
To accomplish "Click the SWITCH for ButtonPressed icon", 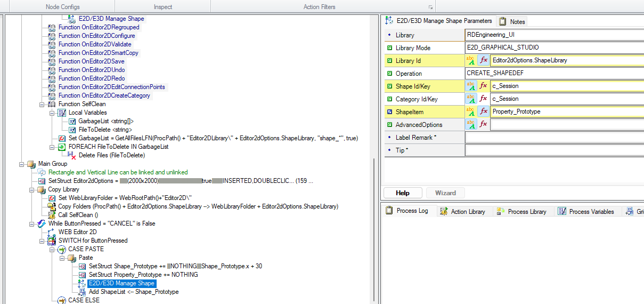I will pos(52,241).
